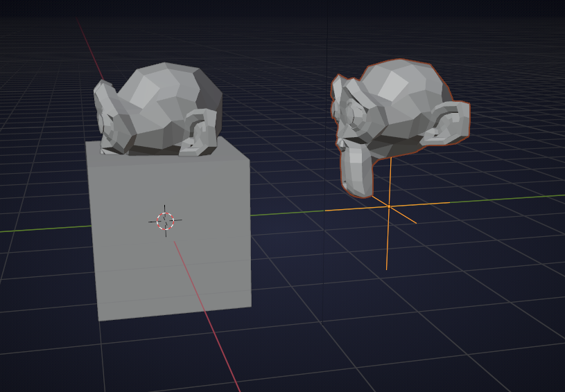The height and width of the screenshot is (392, 565).
Task: Click the orange-outlined selected monkey head
Action: point(400,127)
